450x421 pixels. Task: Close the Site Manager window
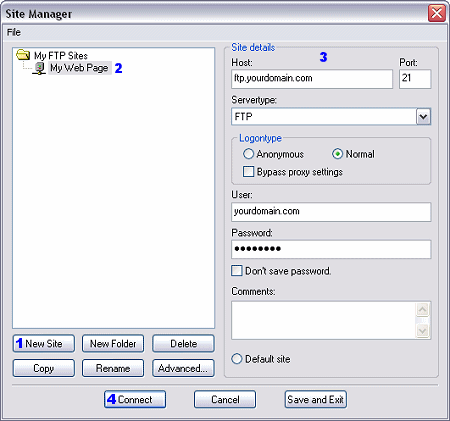437,13
